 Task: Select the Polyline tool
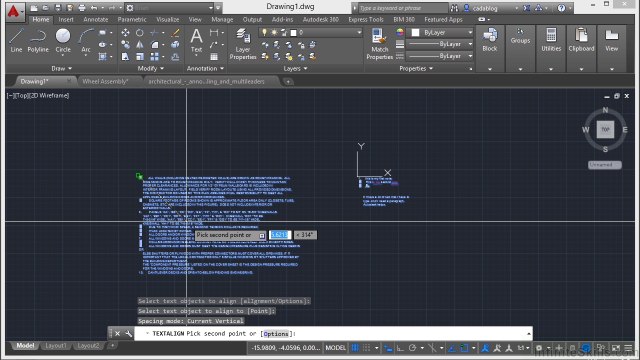(x=38, y=41)
